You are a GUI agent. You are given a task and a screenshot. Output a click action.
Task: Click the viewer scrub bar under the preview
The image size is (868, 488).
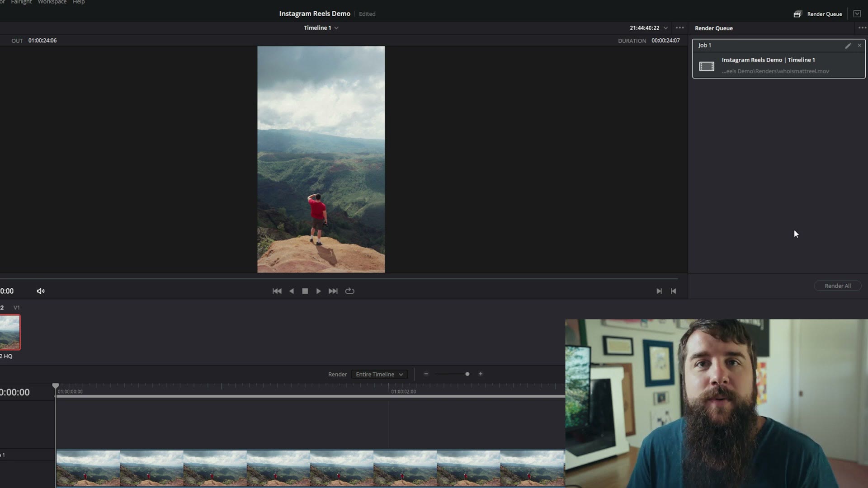[x=339, y=279]
